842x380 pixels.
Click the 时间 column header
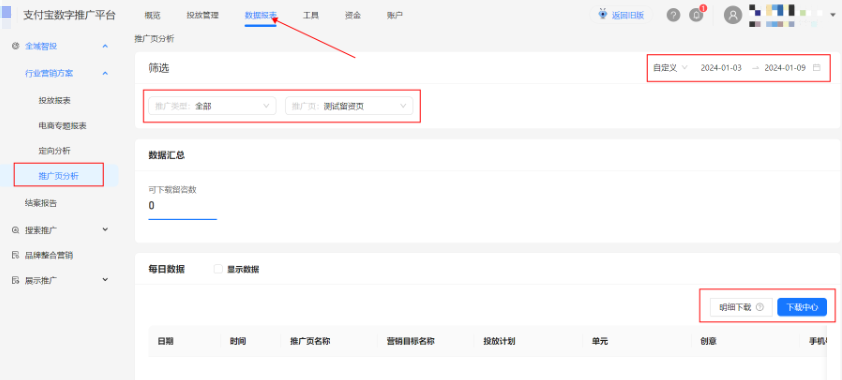[238, 341]
